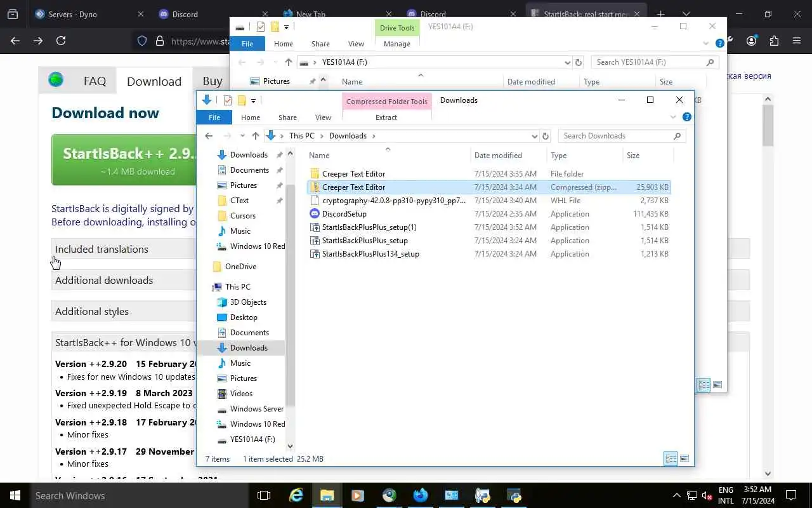This screenshot has height=508, width=812.
Task: Click File Explorer taskbar icon
Action: [327, 495]
